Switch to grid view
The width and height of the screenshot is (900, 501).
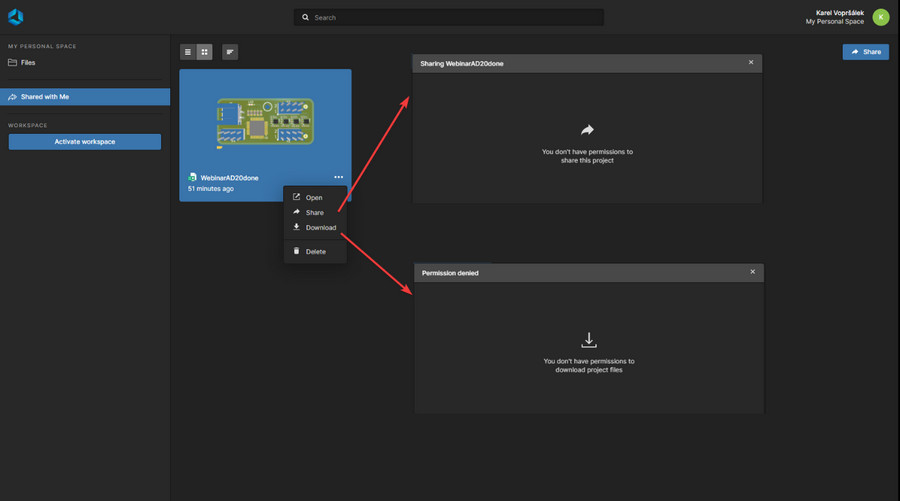coord(204,52)
